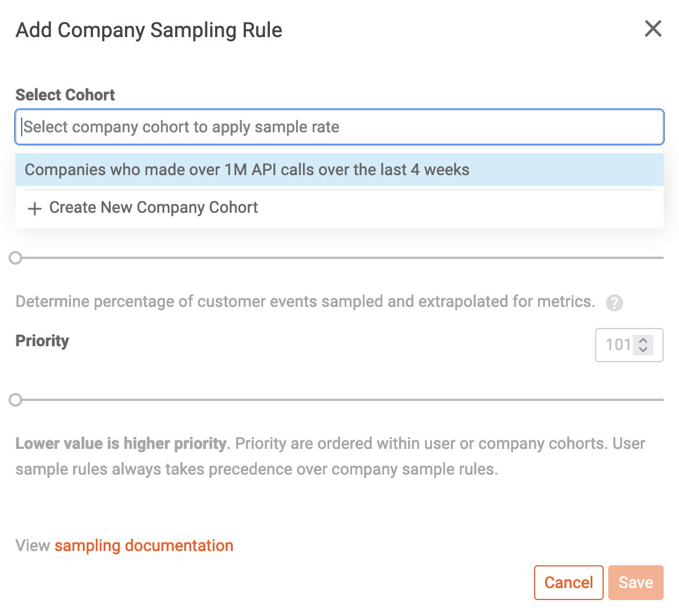Click the help icon next to sampling description
Screen dimensions: 679x616
point(614,302)
